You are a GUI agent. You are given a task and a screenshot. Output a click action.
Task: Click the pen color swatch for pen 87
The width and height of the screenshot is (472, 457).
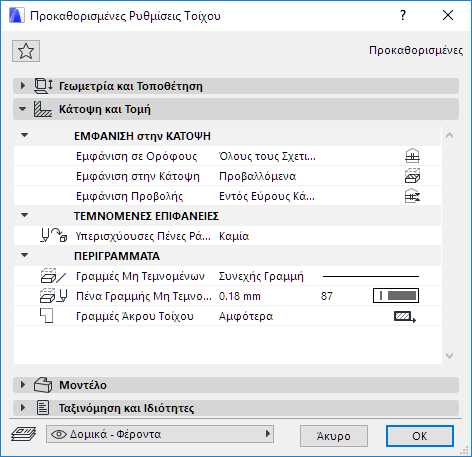[x=396, y=296]
